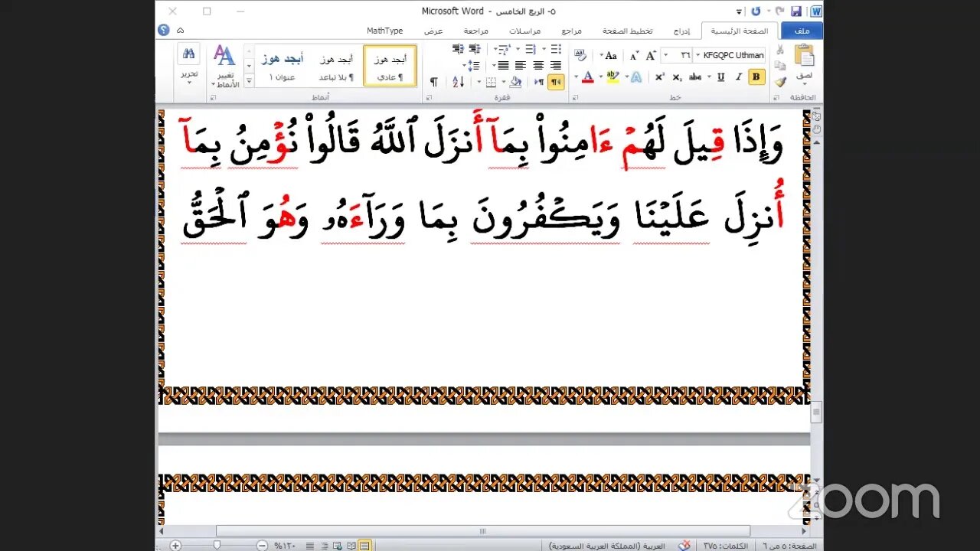Viewport: 980px width, 551px height.
Task: Open the File (ملف) tab
Action: coord(802,31)
